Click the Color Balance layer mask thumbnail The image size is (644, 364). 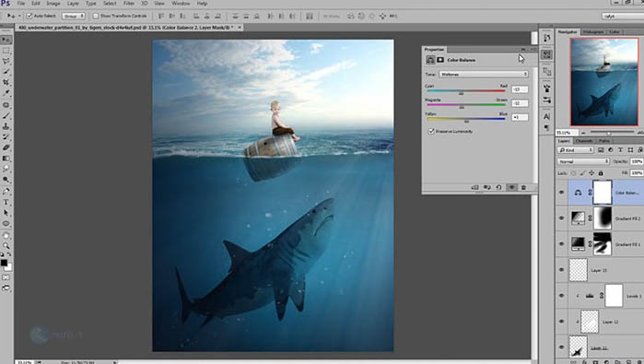click(x=603, y=193)
